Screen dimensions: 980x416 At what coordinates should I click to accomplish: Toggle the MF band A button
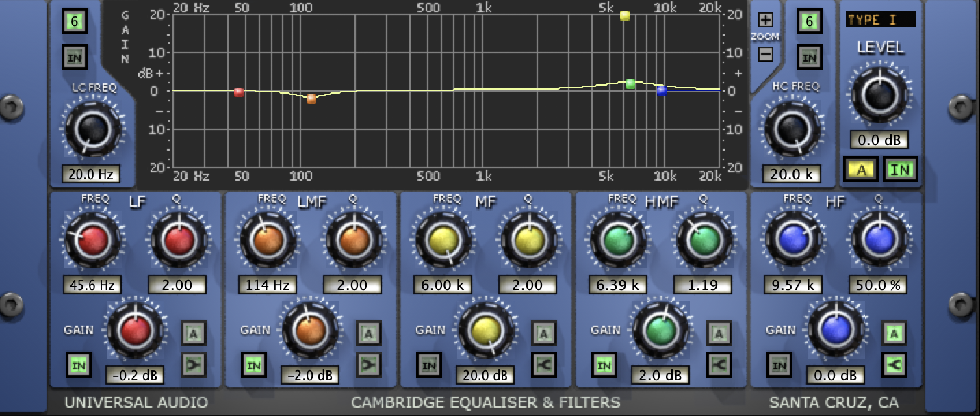(x=544, y=334)
